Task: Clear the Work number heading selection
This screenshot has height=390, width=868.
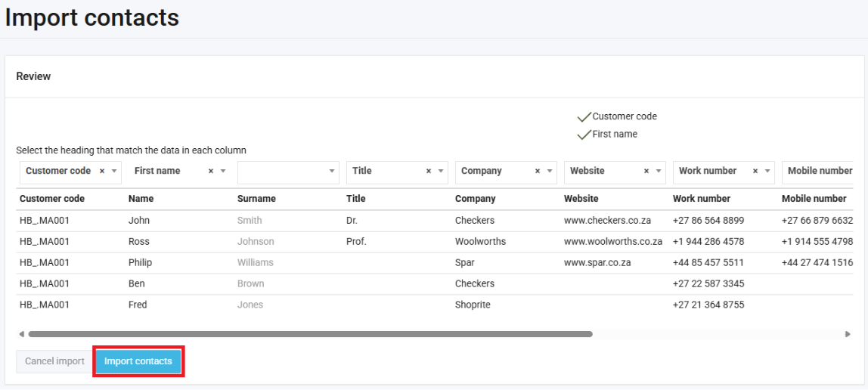Action: pyautogui.click(x=755, y=172)
